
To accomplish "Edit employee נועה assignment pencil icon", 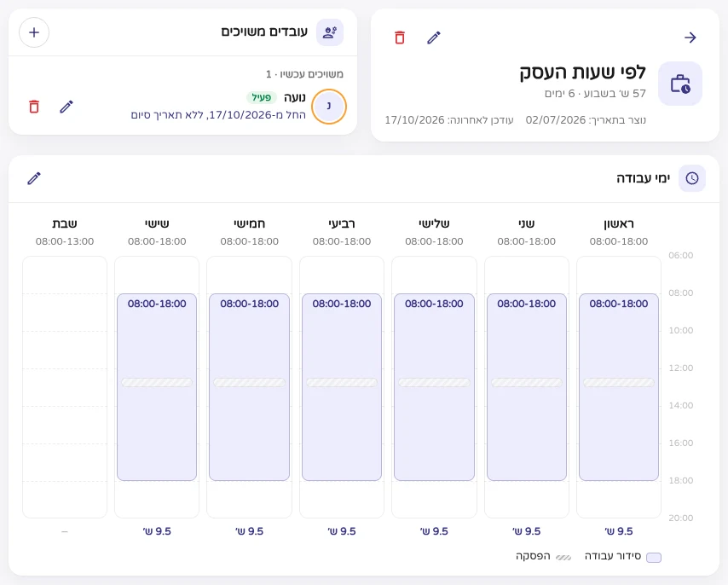I will click(66, 107).
